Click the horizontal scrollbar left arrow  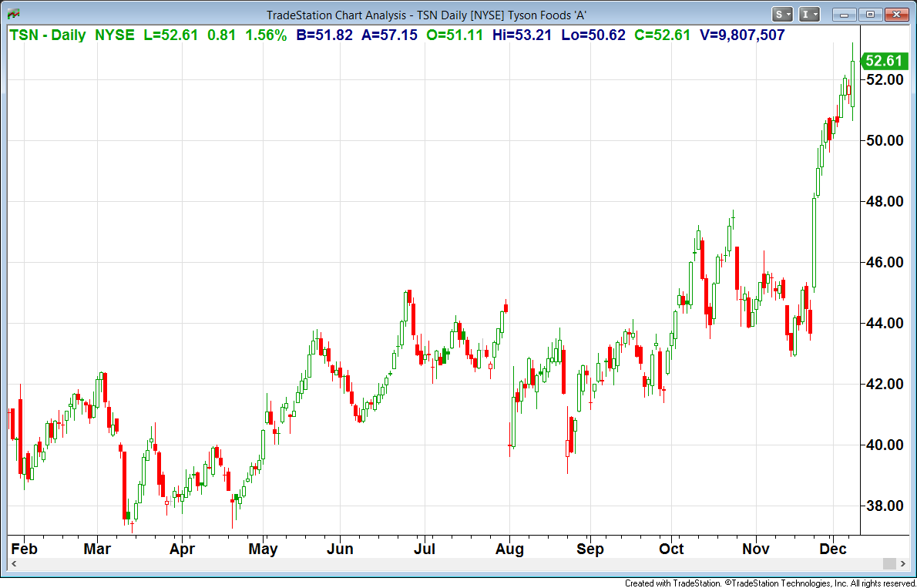click(14, 564)
